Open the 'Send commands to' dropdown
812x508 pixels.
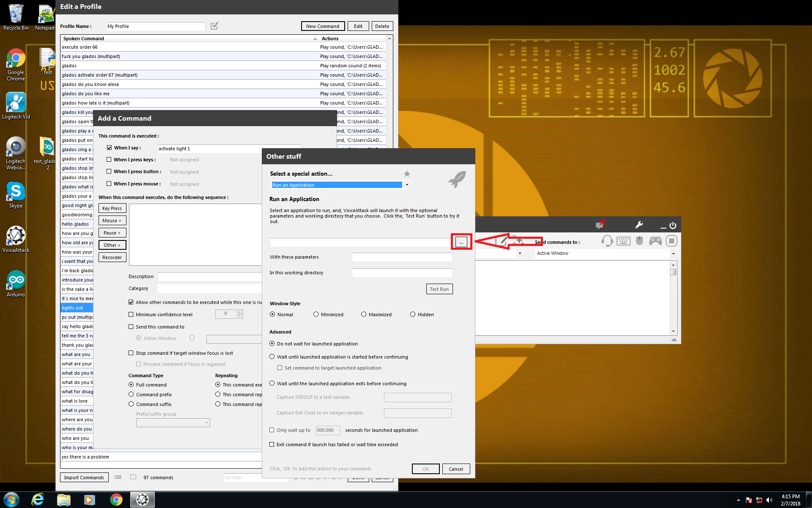(x=673, y=254)
